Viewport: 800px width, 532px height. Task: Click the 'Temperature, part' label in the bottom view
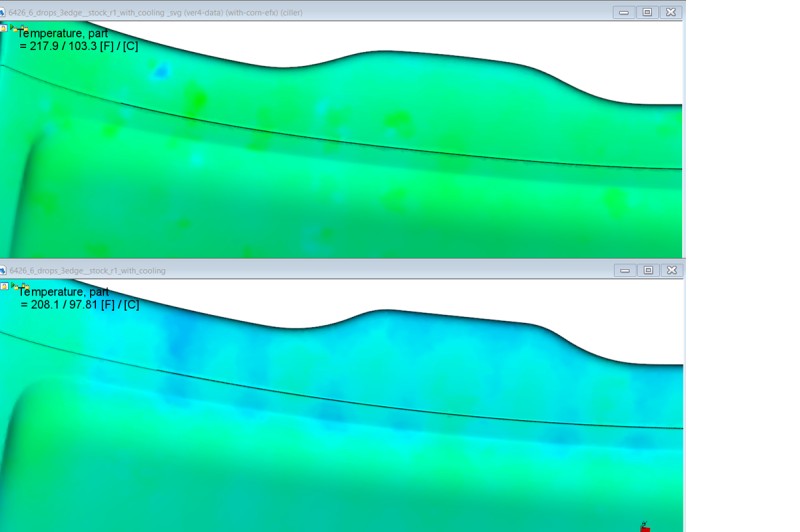point(63,292)
